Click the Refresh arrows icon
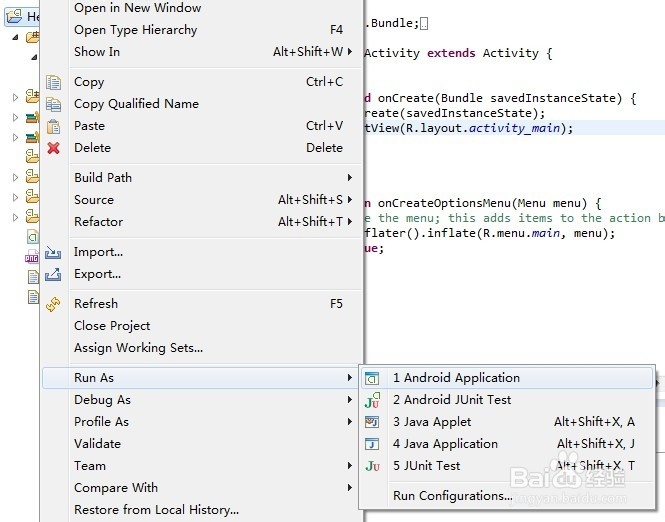The height and width of the screenshot is (522, 665). pyautogui.click(x=54, y=304)
